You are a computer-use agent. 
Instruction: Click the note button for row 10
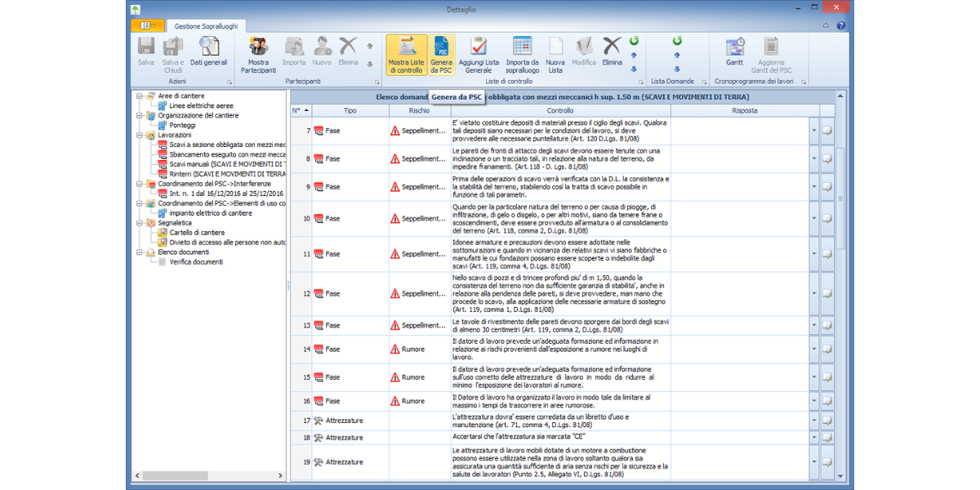tap(827, 219)
